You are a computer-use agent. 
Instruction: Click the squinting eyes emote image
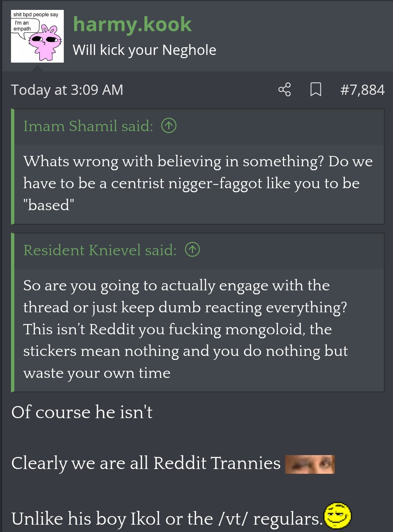coord(310,464)
